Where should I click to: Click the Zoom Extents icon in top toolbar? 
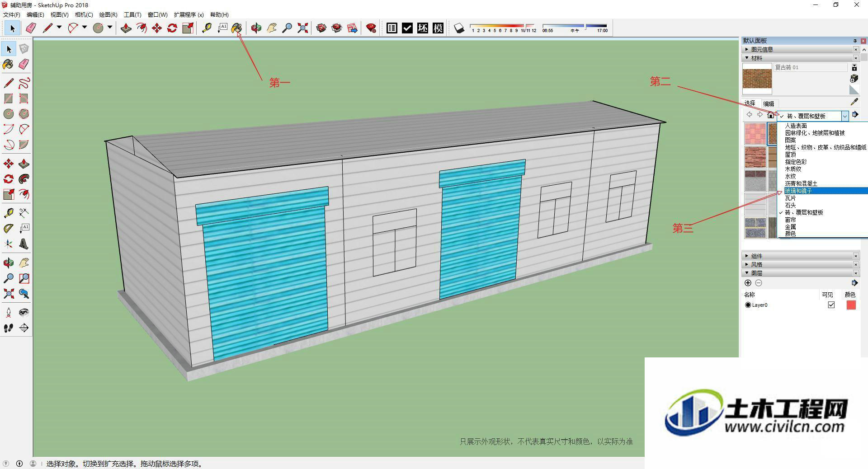[303, 28]
